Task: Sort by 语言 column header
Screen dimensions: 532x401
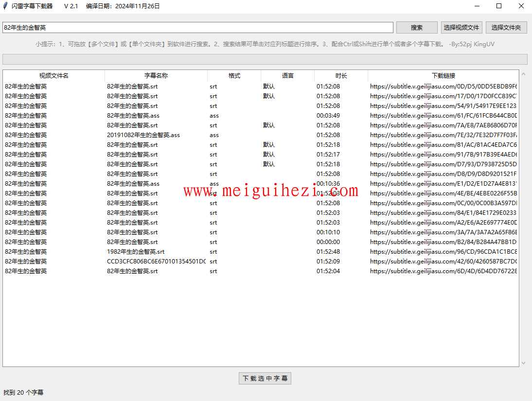Action: pos(288,76)
